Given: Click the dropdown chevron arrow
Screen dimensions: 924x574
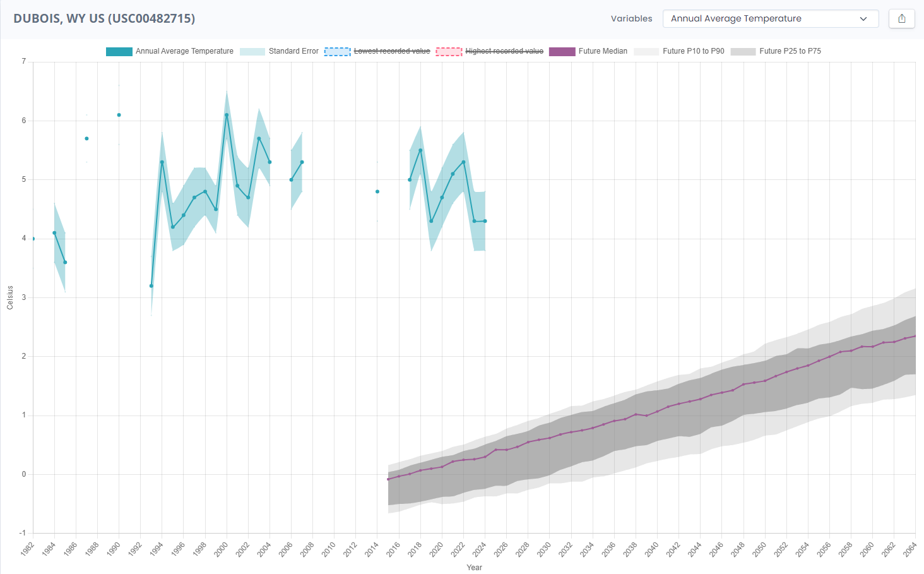Looking at the screenshot, I should (x=863, y=19).
